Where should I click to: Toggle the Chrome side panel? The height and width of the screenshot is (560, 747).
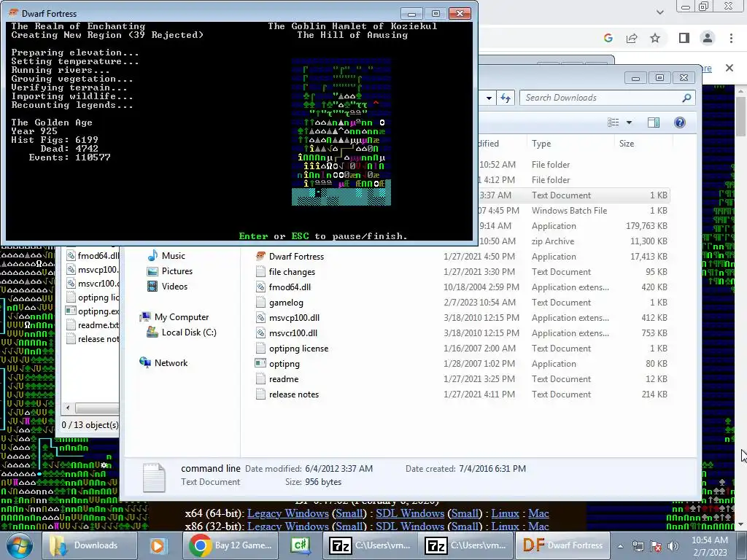684,38
